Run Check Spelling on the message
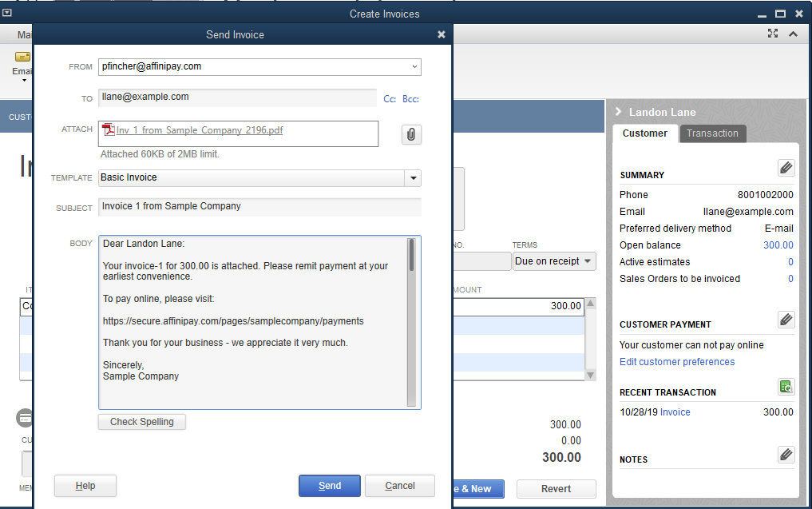 pos(141,422)
